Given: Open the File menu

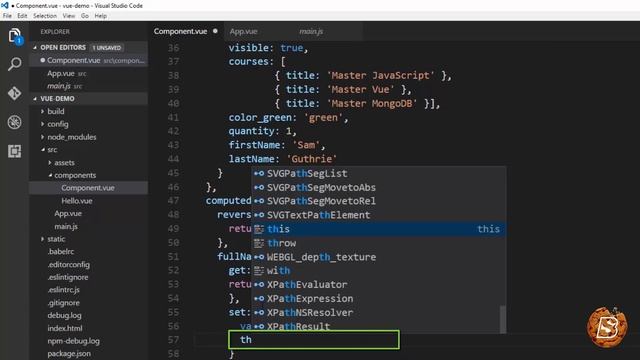Looking at the screenshot, I should 7,16.
